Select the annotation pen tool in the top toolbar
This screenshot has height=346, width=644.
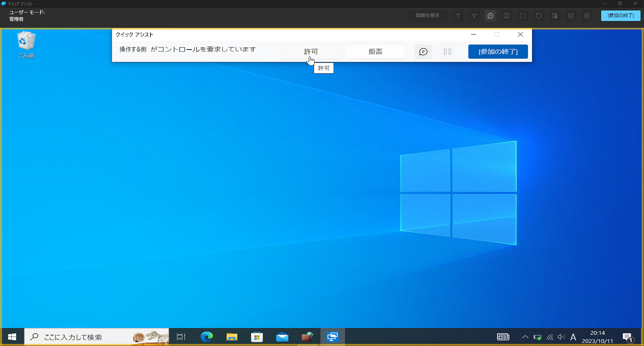click(x=474, y=16)
